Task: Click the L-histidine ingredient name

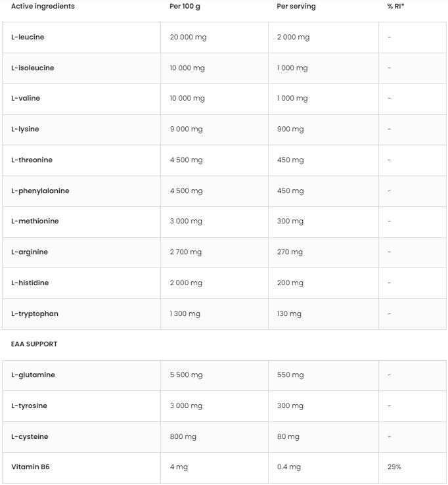Action: [30, 283]
